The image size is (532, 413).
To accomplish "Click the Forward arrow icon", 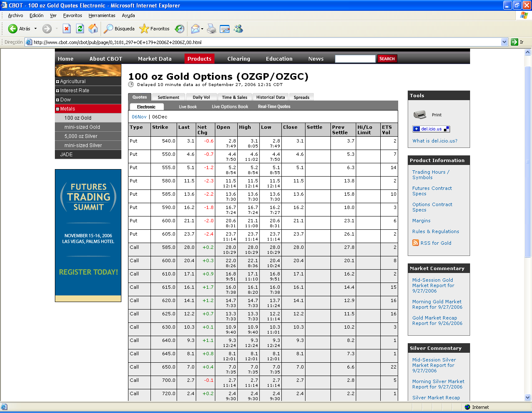I will 47,29.
